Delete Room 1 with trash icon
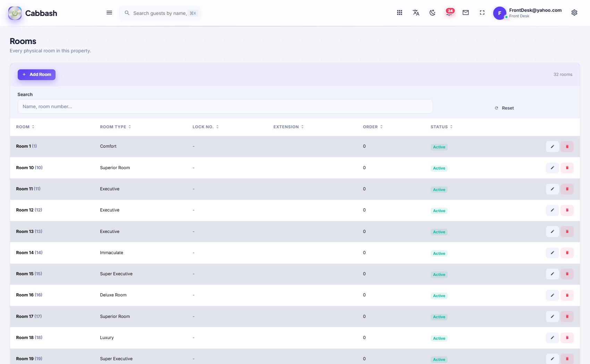The image size is (590, 364). [567, 147]
